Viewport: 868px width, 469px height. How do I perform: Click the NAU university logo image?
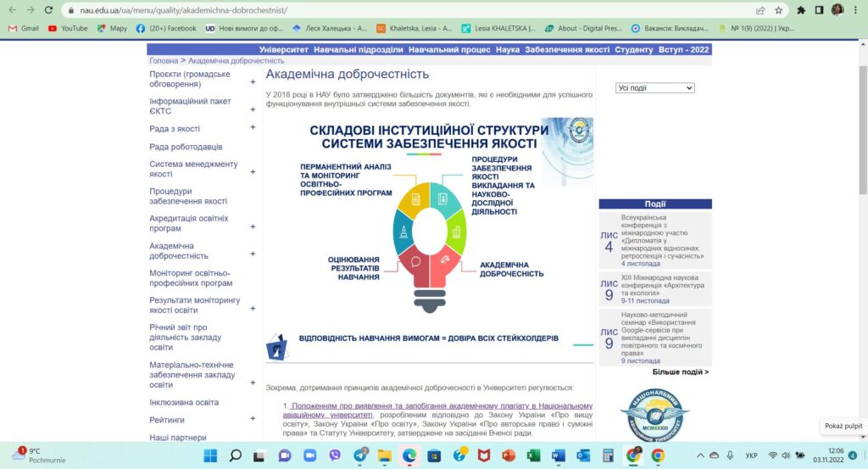coord(654,412)
